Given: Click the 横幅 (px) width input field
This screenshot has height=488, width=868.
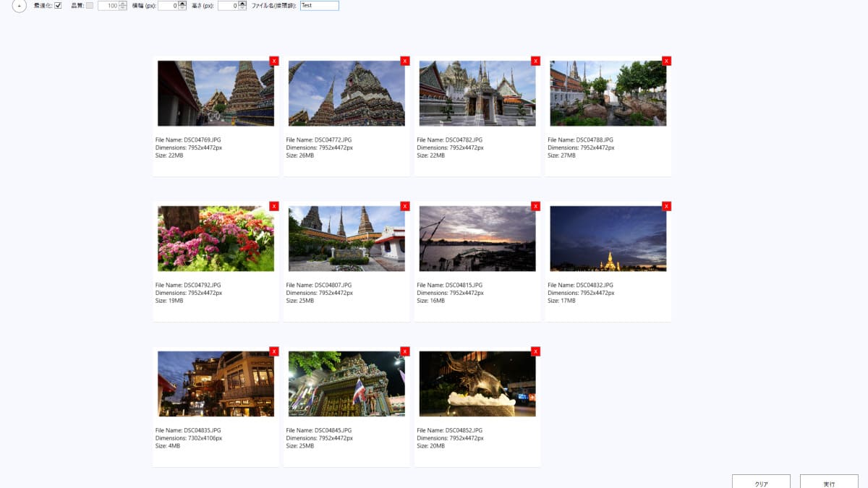Looking at the screenshot, I should click(x=167, y=6).
